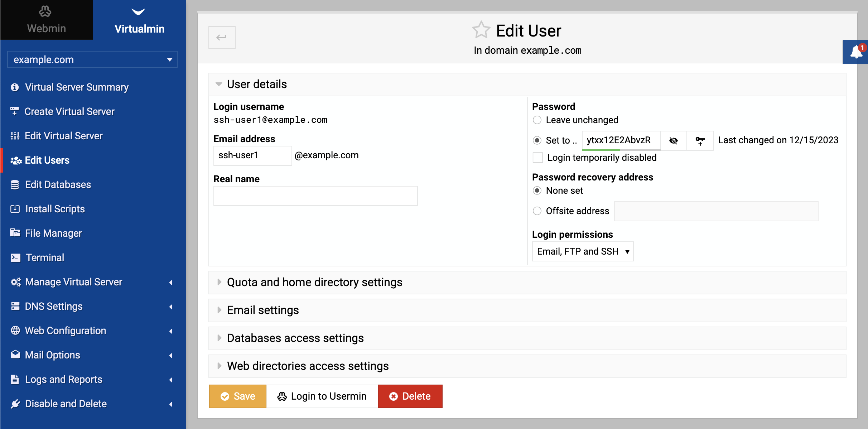The height and width of the screenshot is (429, 868).
Task: Mark page as favorite with star icon
Action: point(481,30)
